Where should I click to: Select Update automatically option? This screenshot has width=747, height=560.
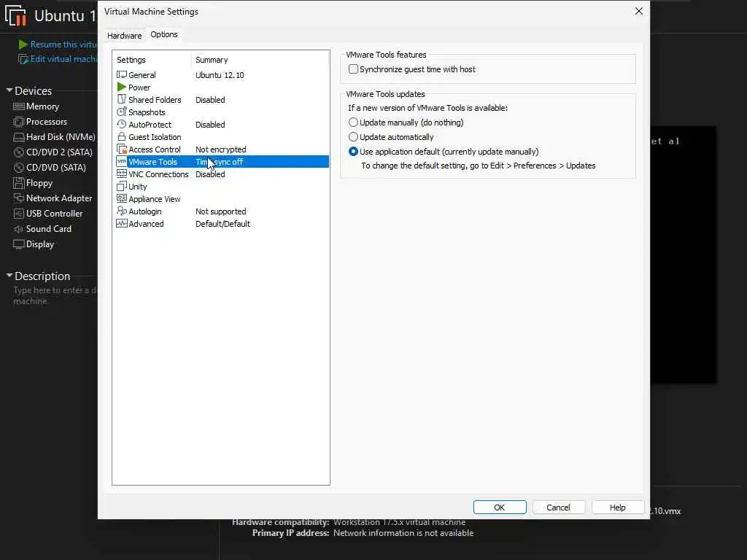(x=353, y=136)
